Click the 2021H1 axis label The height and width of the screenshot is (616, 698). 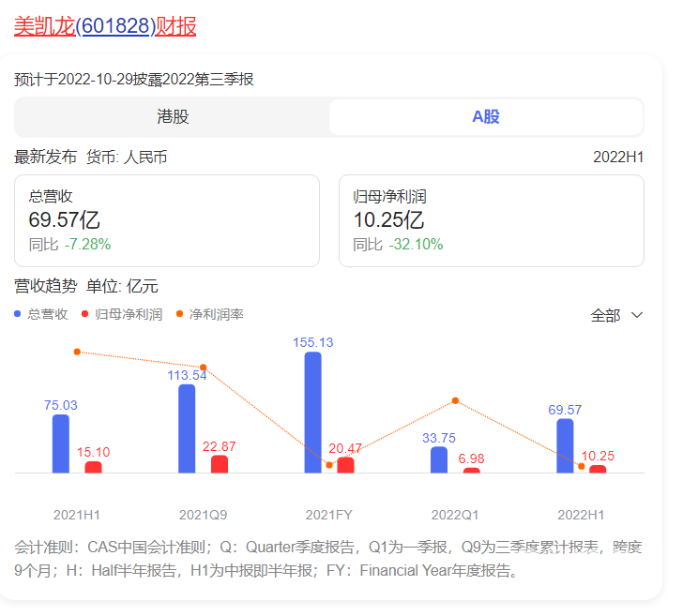point(77,515)
